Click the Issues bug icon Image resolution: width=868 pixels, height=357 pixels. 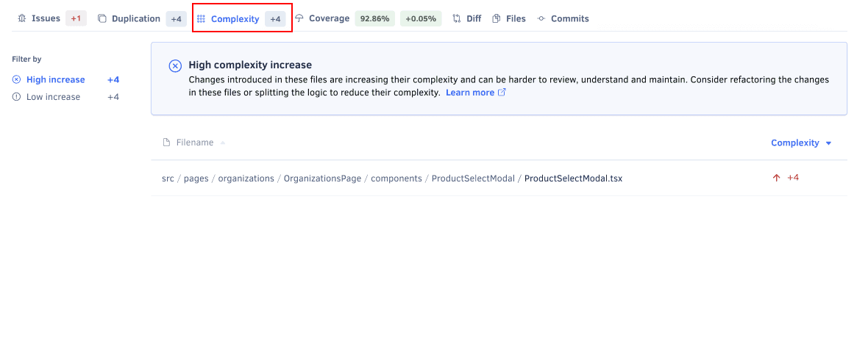tap(21, 18)
